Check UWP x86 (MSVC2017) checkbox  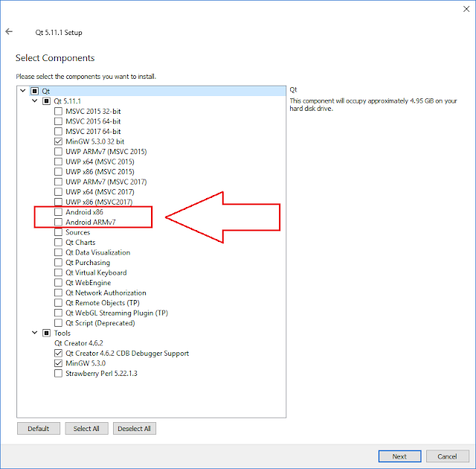point(58,202)
